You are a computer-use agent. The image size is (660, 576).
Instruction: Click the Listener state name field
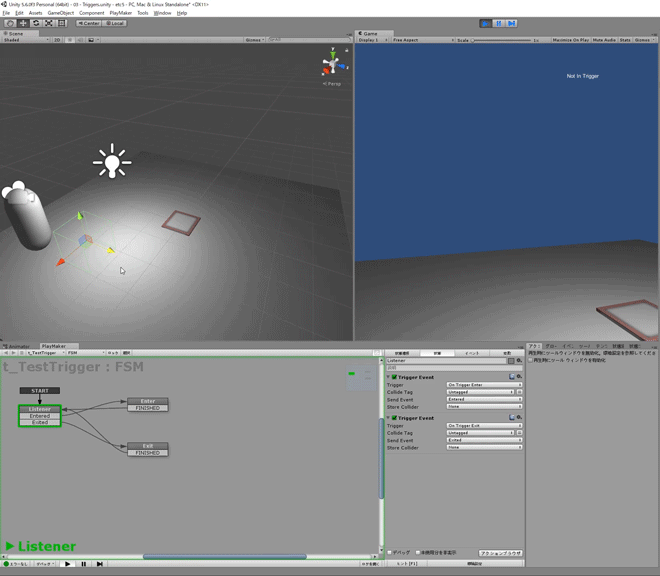point(446,361)
